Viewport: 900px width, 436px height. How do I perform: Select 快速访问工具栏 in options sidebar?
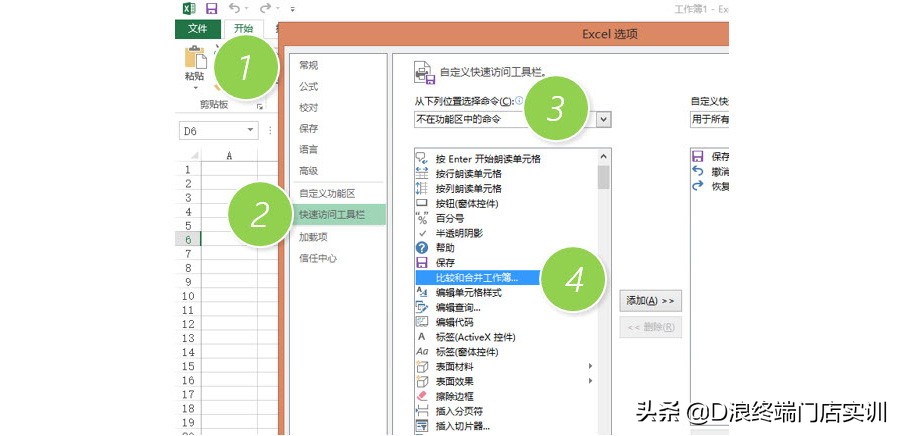[x=339, y=215]
